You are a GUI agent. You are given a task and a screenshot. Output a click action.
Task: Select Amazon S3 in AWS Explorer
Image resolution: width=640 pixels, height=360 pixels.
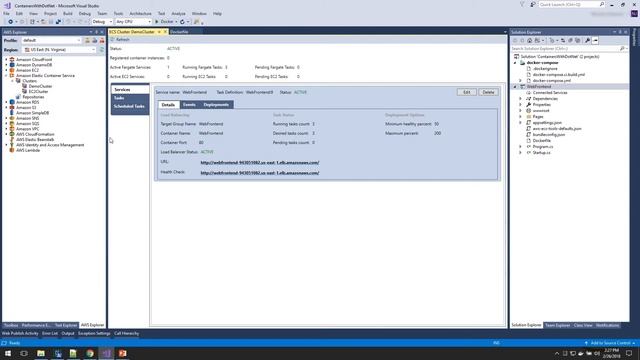26,107
